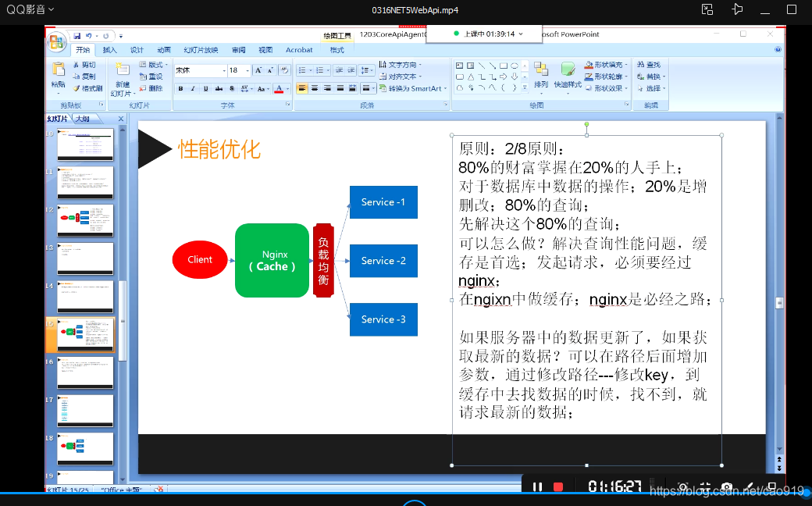Click the red Client ellipse on the slide

[x=200, y=259]
